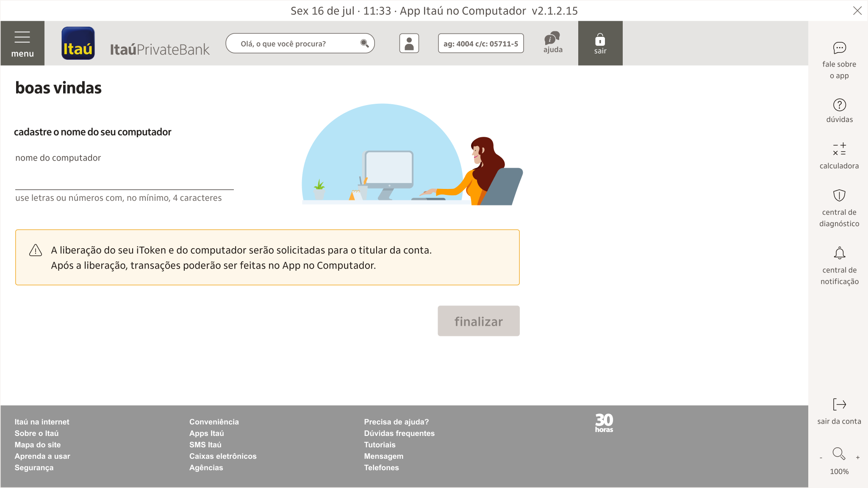
Task: Click the 30 horas logo
Action: [604, 423]
